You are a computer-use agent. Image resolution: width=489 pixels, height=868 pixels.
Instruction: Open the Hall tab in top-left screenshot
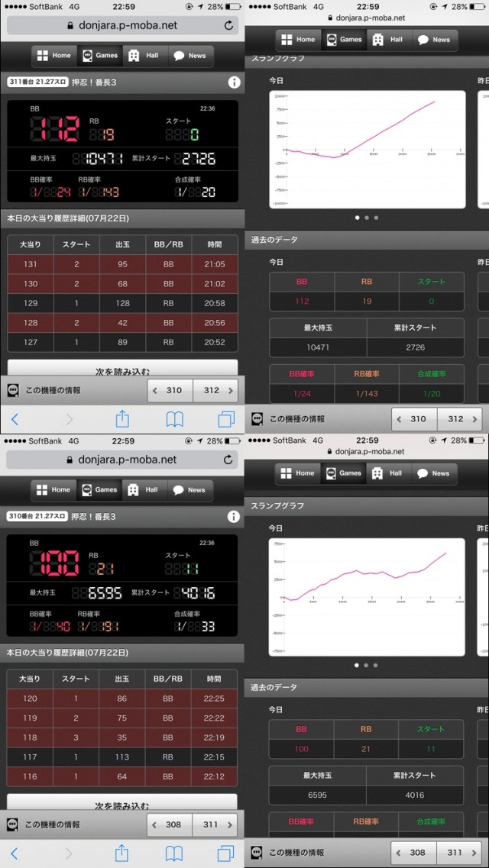coord(143,56)
